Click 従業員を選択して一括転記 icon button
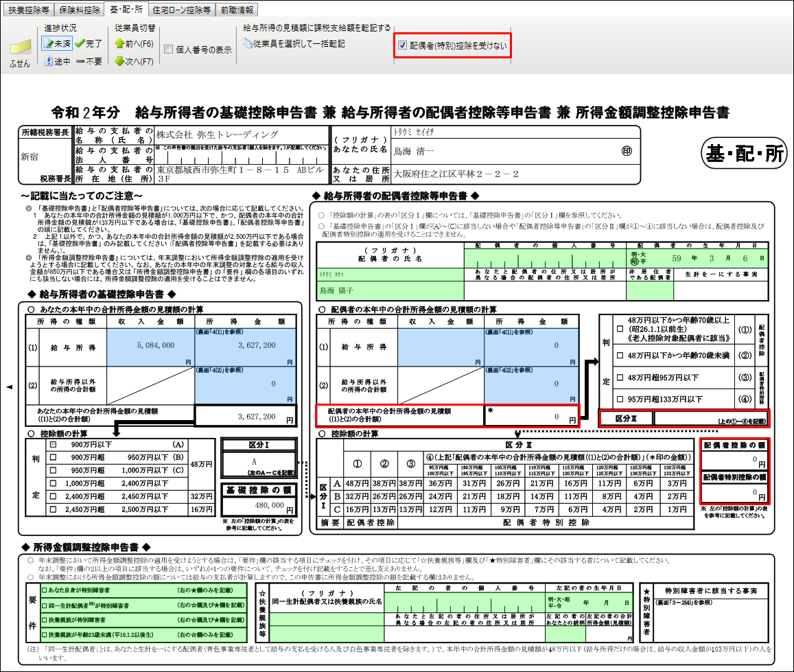 (294, 43)
